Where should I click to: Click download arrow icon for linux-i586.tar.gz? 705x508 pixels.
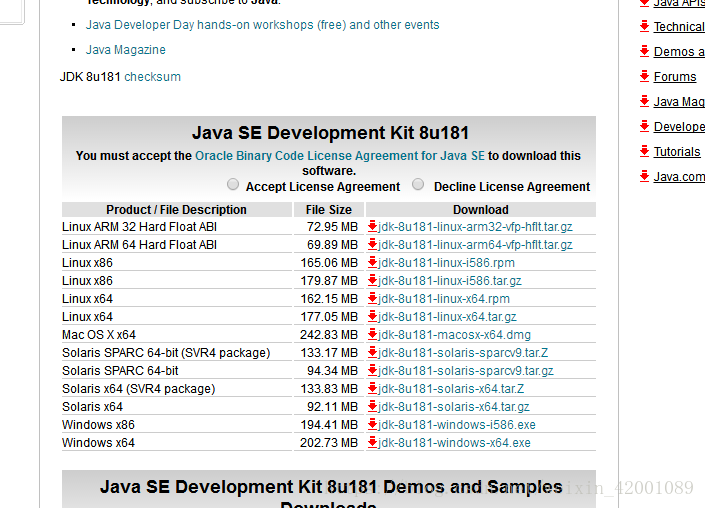click(x=372, y=280)
